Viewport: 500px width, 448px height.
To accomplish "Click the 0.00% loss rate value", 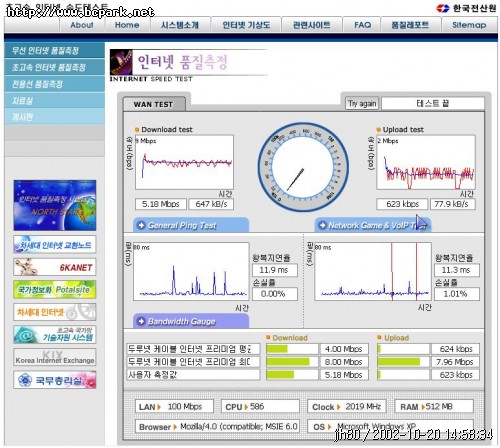I will pos(275,294).
